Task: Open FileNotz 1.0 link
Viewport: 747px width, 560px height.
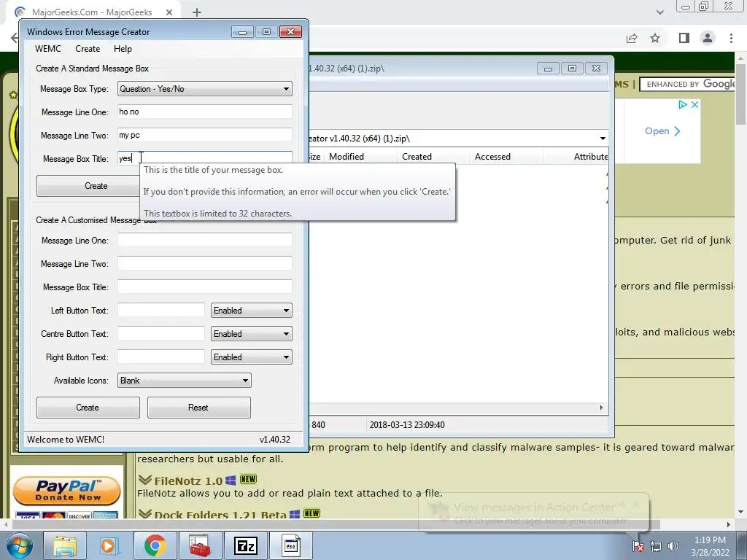Action: coord(188,481)
